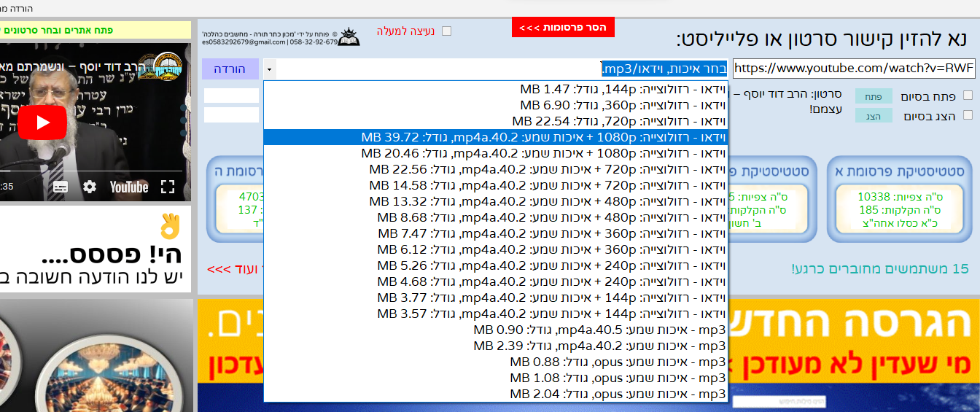Choose 720p with audio, size 14.58 MB

pos(496,185)
